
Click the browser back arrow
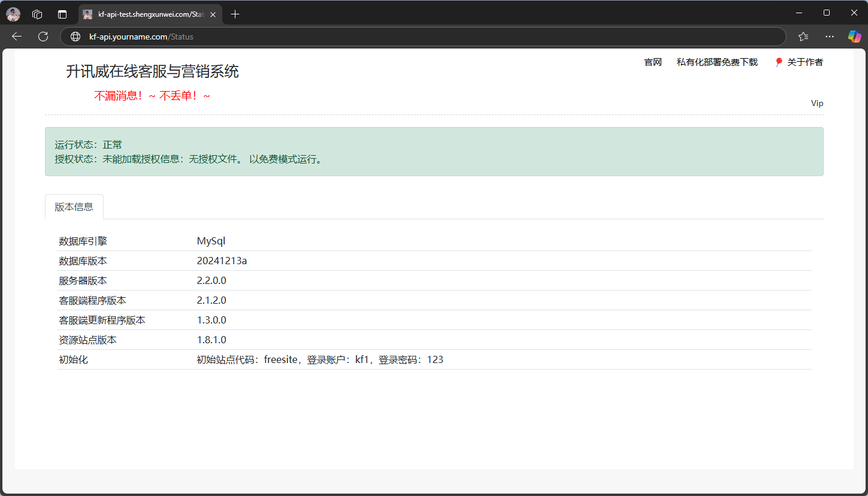(16, 36)
